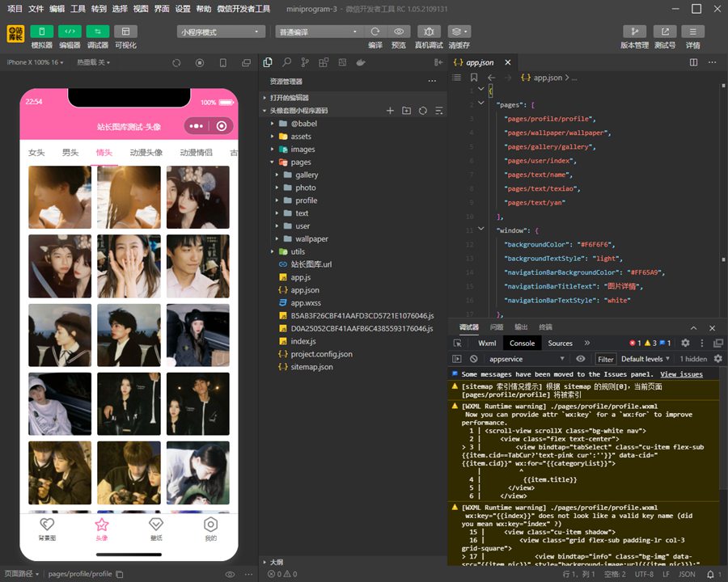Viewport: 728px width, 582px height.
Task: Toggle the Debugger panel button
Action: click(x=97, y=32)
